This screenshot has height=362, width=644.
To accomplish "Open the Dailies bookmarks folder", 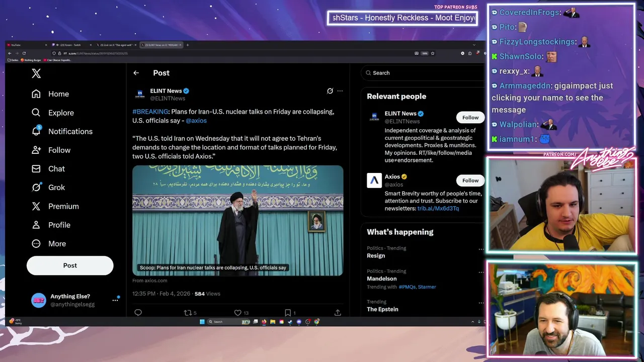I will click(x=14, y=60).
